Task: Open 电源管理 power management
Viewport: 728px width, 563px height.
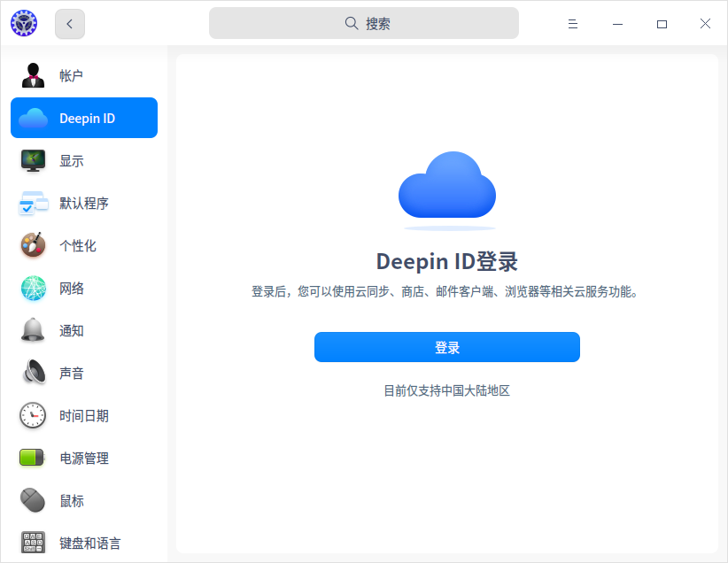Action: pos(84,459)
